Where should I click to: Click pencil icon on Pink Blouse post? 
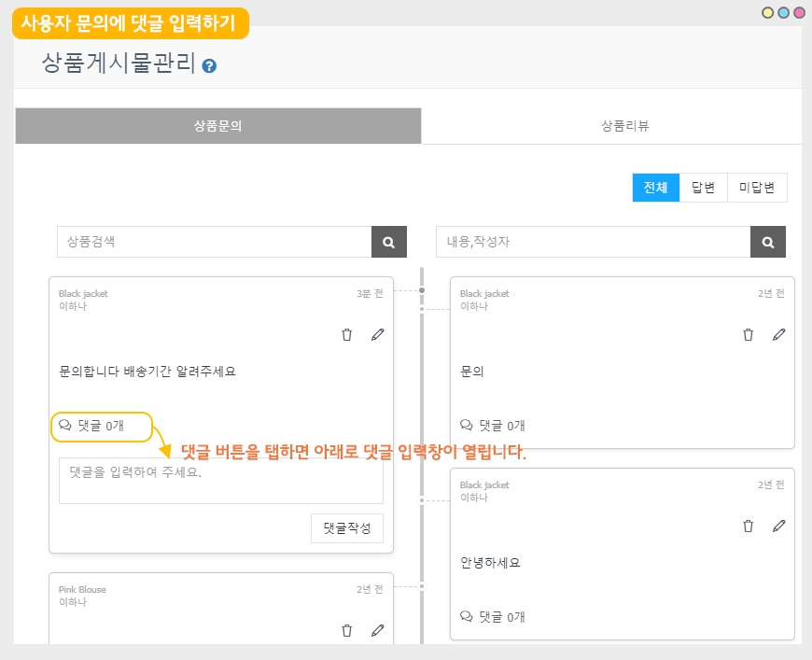pos(377,630)
